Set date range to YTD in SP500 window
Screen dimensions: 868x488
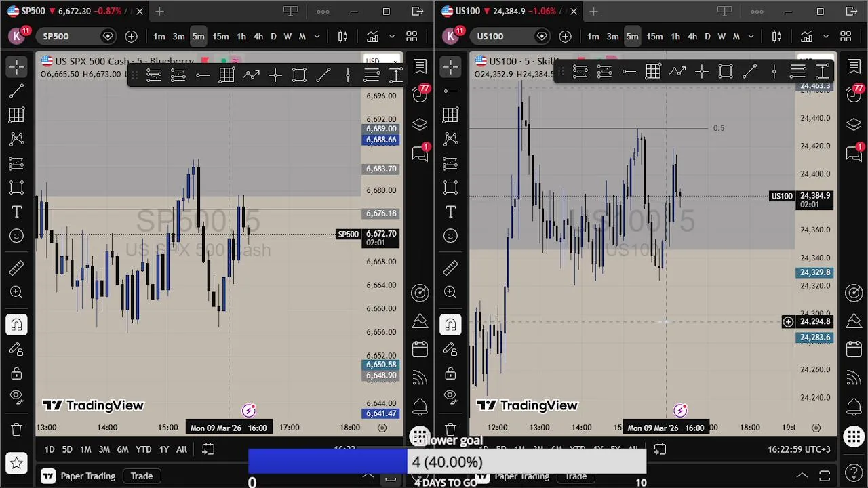pyautogui.click(x=143, y=449)
